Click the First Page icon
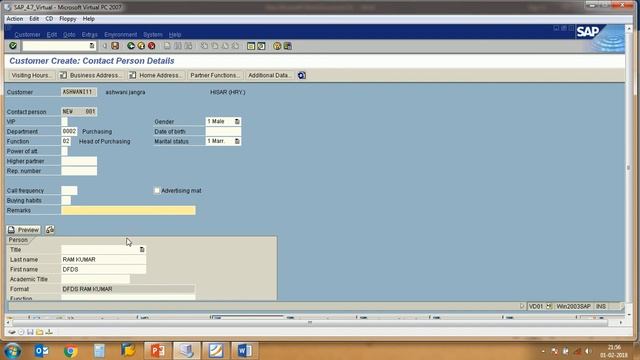The height and width of the screenshot is (360, 640). (x=204, y=46)
